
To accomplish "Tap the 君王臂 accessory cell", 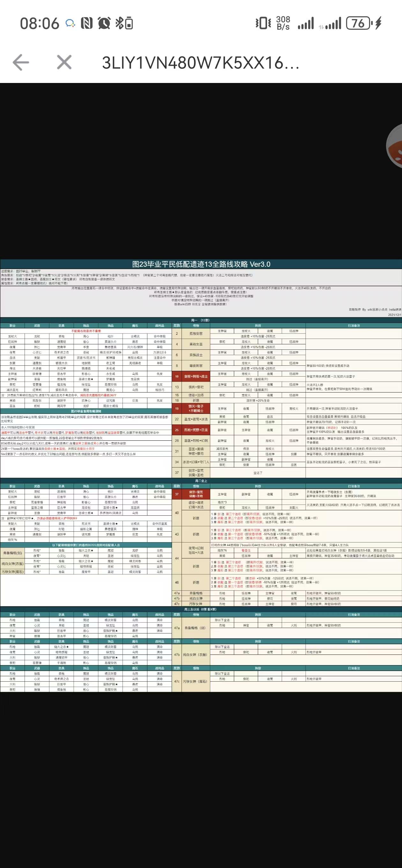I will click(x=110, y=363).
